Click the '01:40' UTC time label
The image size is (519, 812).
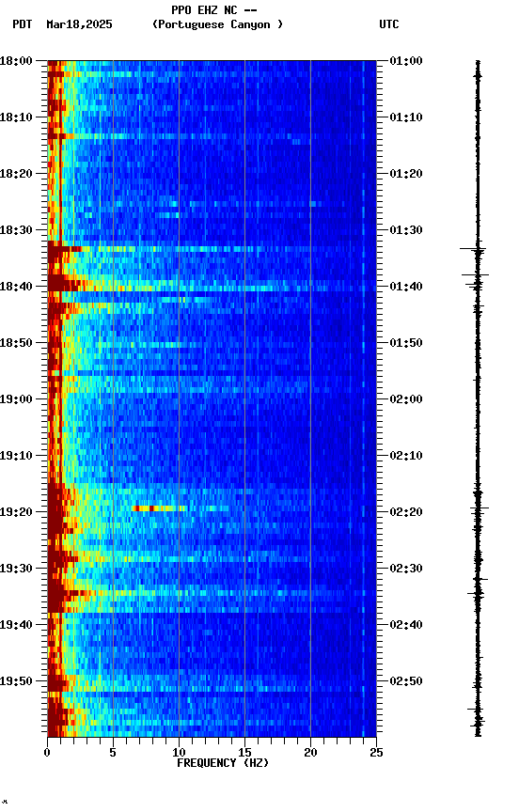click(406, 287)
